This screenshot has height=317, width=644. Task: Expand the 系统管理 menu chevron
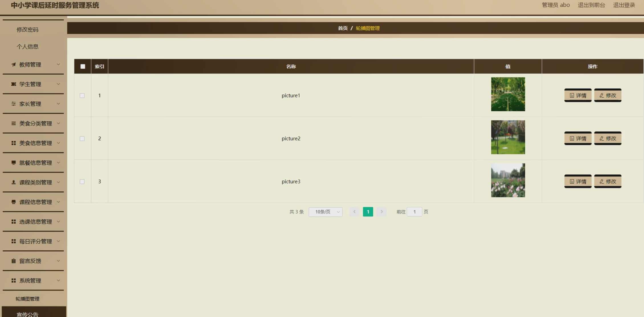(58, 281)
